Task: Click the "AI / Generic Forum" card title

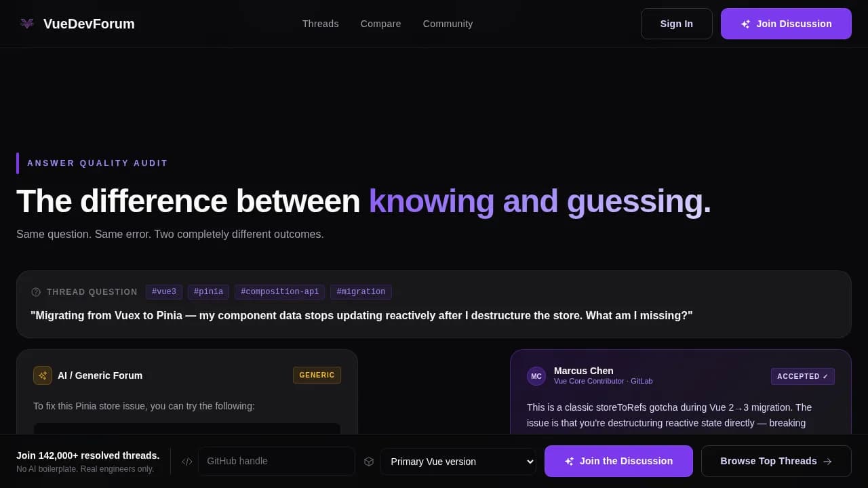Action: point(100,375)
